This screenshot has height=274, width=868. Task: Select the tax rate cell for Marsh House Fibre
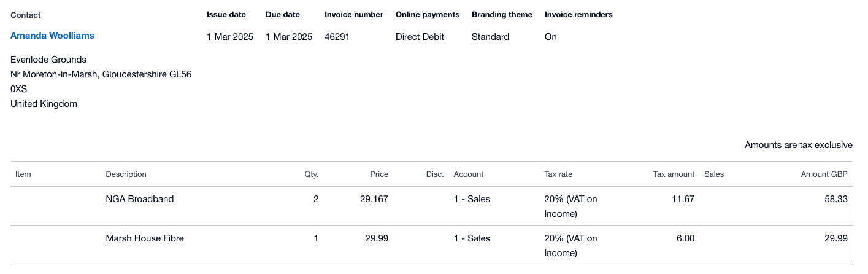[x=570, y=245]
